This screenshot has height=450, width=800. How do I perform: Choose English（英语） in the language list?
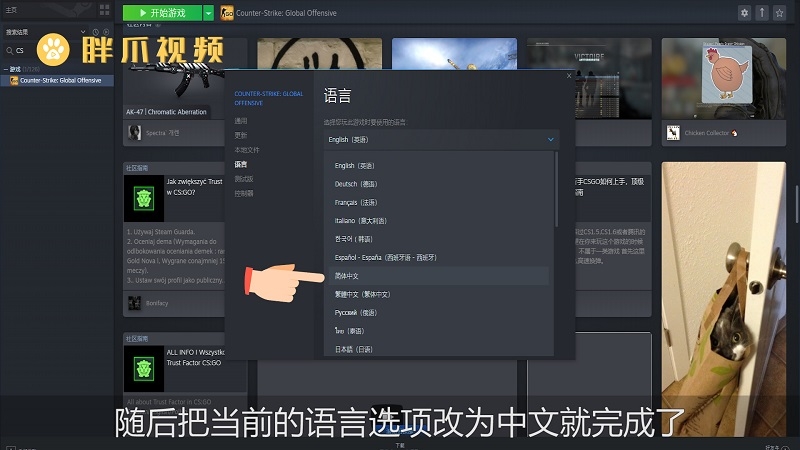tap(439, 166)
